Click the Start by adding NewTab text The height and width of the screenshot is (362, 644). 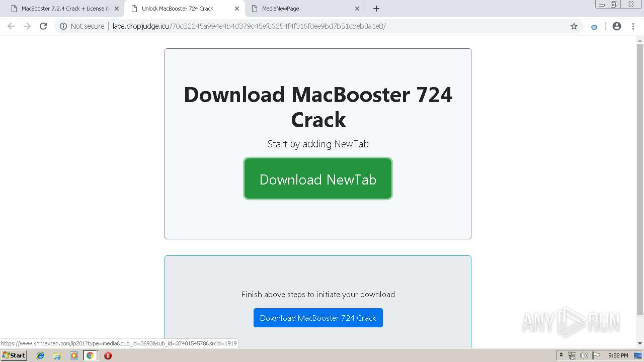click(x=318, y=144)
